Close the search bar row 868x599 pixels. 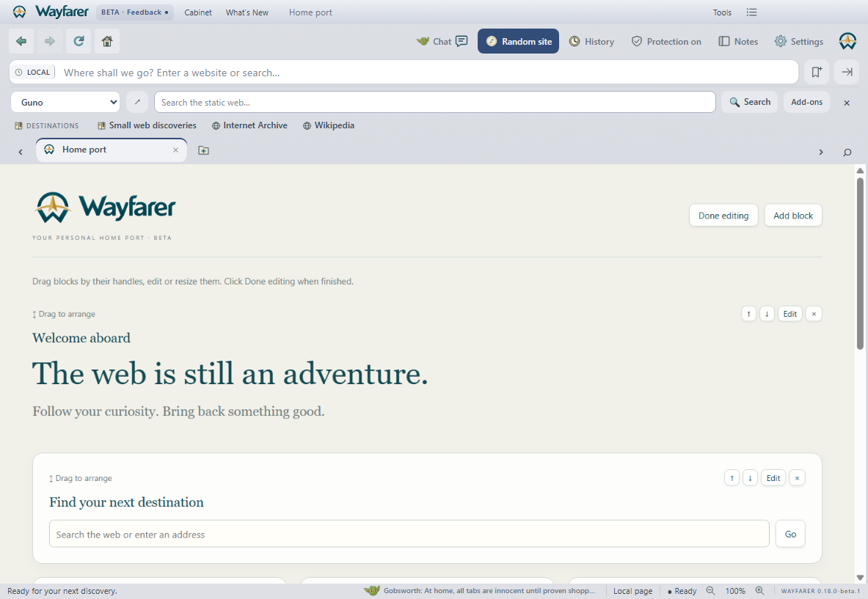[x=847, y=103]
